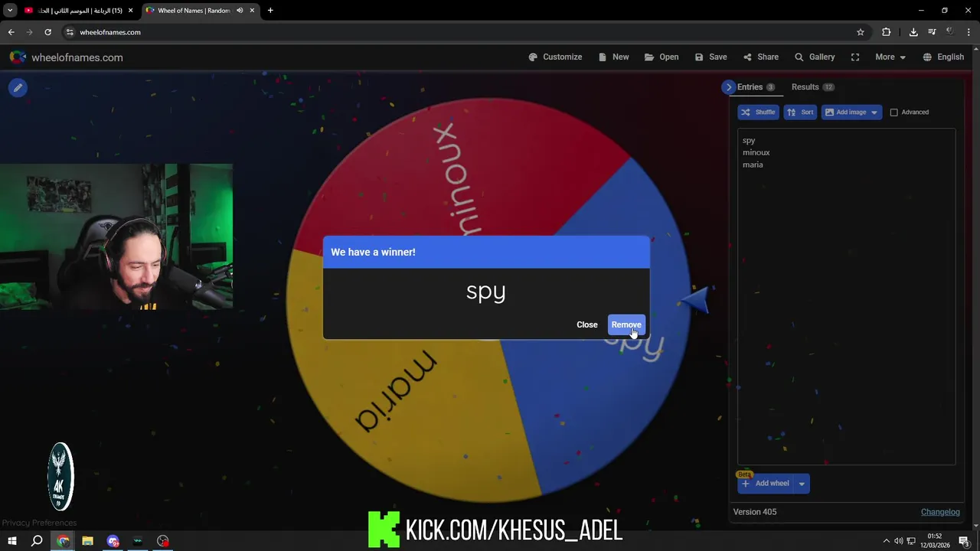Share the wheel
Screen dimensions: 980x551
[760, 57]
